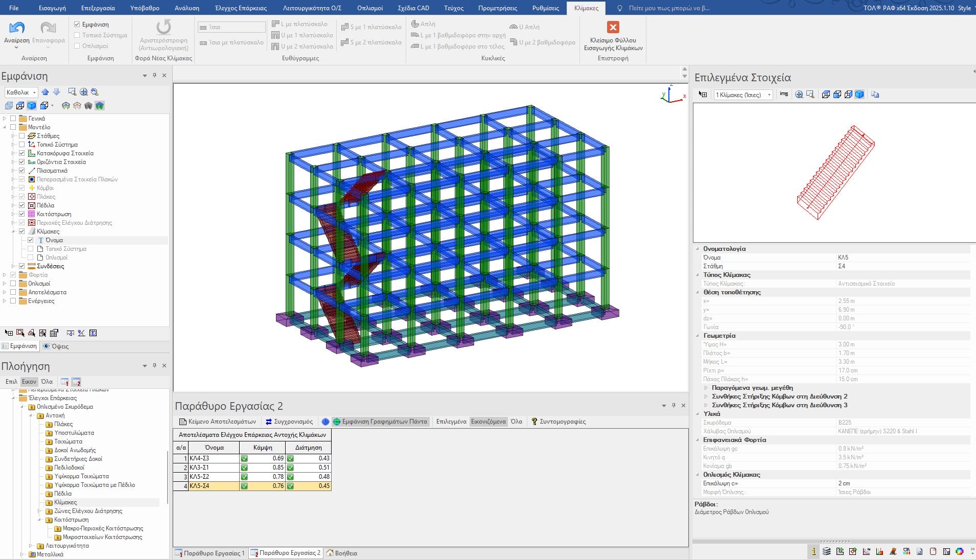
Task: Expand Συνθήκες Στήριξης Κόμβων στη Διεύθυνση 2
Action: (706, 396)
